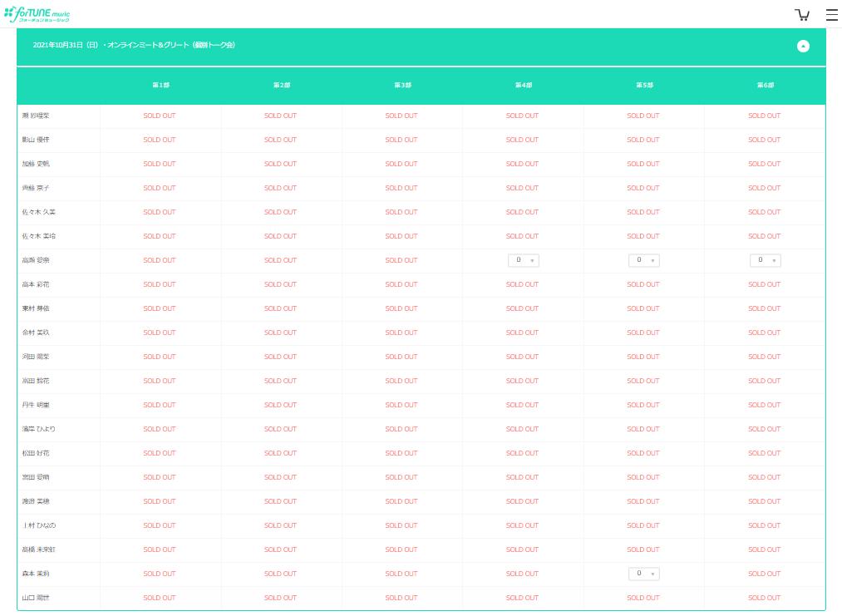Select the name 齊藤 京子
The height and width of the screenshot is (616, 842).
pyautogui.click(x=36, y=189)
